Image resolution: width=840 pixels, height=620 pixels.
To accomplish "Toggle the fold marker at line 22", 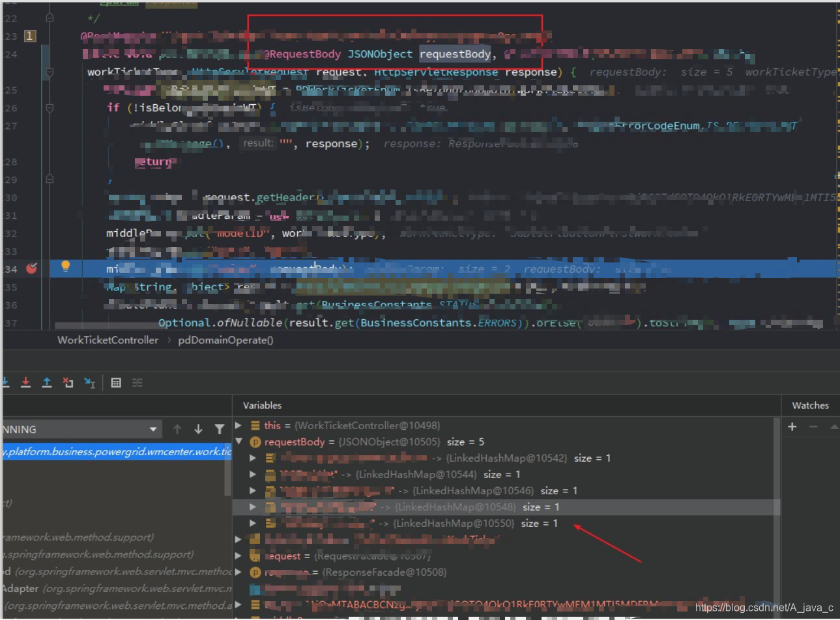I will coord(50,18).
